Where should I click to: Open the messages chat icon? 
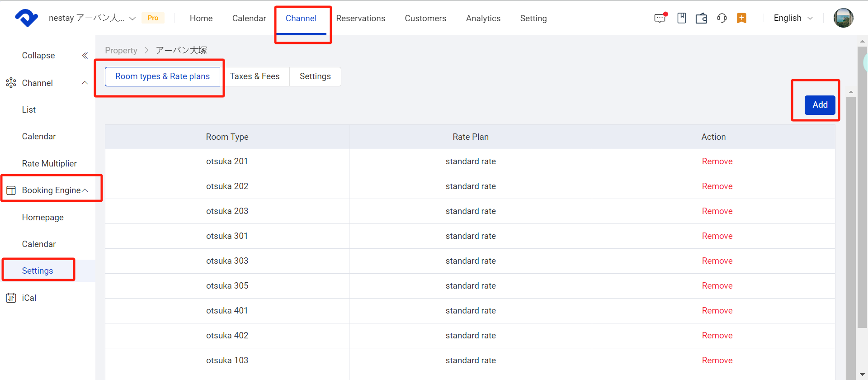(x=660, y=18)
